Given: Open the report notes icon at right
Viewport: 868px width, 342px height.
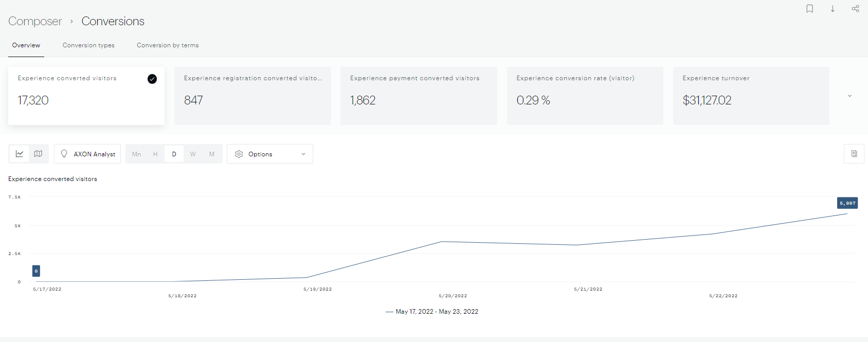Looking at the screenshot, I should [x=854, y=154].
